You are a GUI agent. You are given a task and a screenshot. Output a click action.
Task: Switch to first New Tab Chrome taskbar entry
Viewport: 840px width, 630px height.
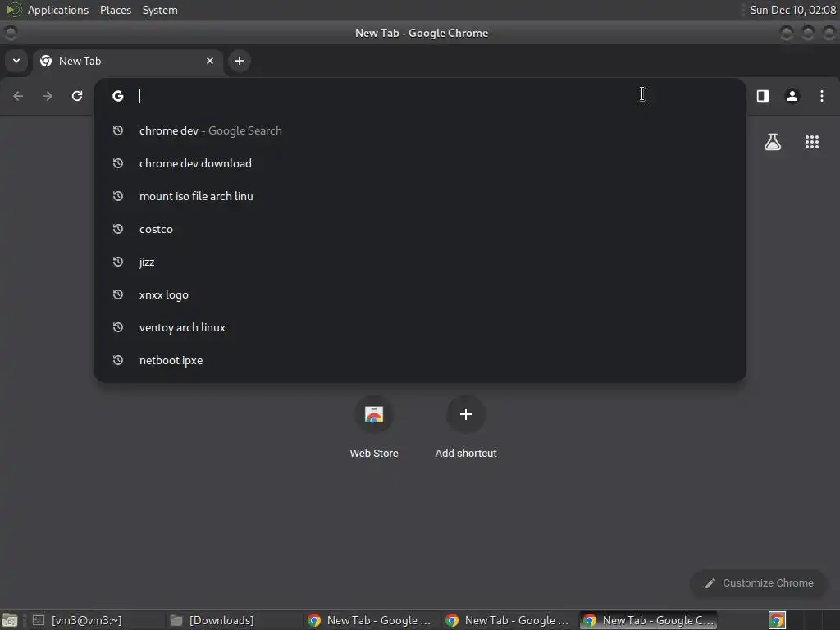point(372,620)
